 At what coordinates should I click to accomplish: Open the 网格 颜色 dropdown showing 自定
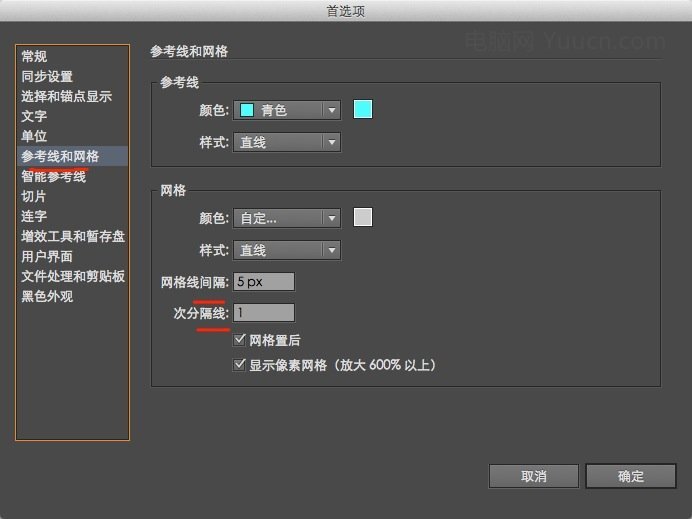[286, 218]
